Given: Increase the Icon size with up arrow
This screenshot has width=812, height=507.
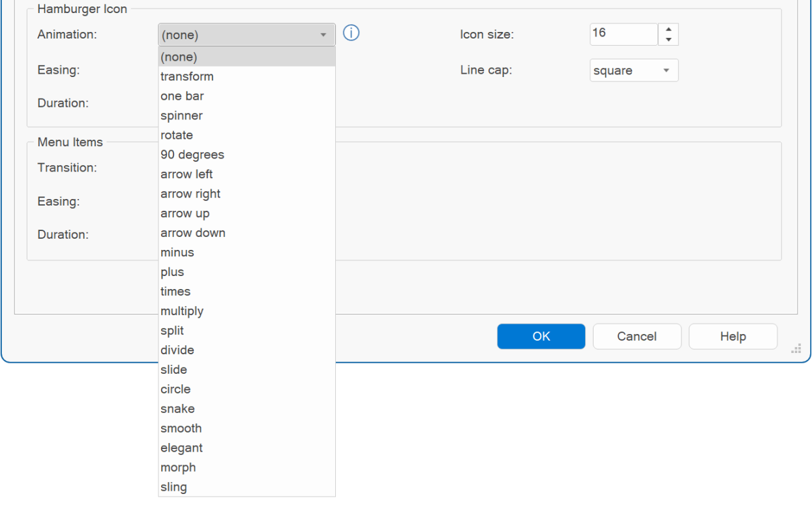Looking at the screenshot, I should coord(669,29).
